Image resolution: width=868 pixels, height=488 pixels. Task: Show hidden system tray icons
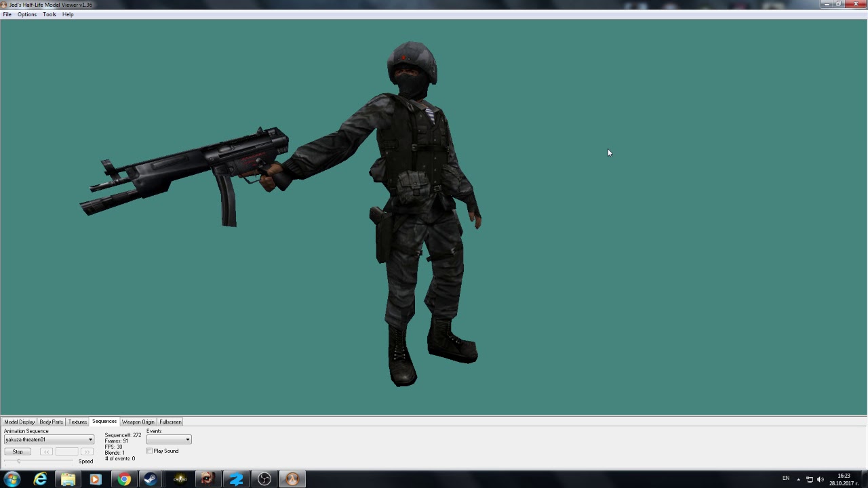coord(798,479)
